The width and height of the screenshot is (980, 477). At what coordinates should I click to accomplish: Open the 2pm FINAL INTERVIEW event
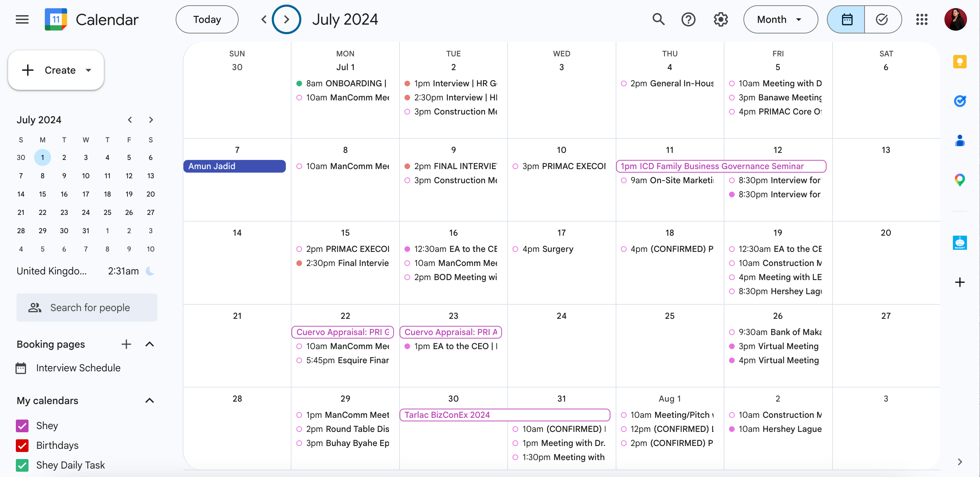[x=451, y=166]
